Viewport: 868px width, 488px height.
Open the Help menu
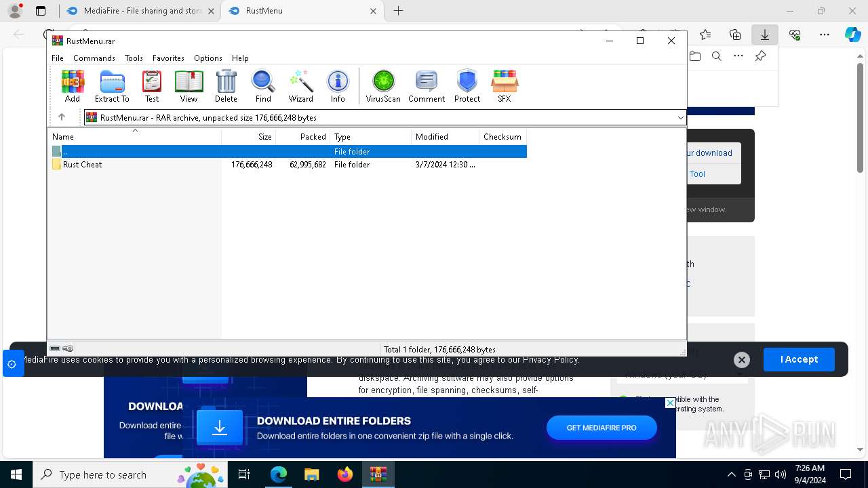coord(240,58)
